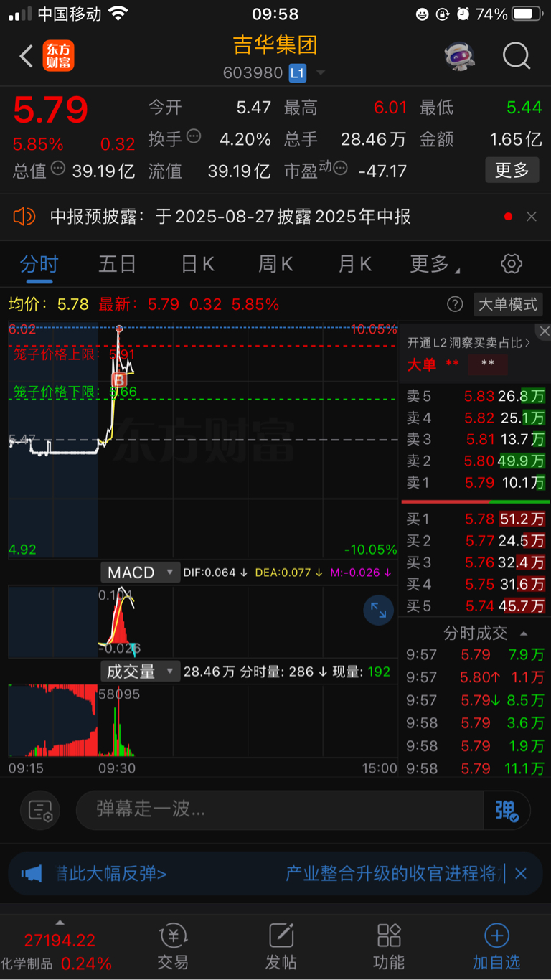Switch to the 周K tab
This screenshot has width=551, height=980.
click(276, 264)
